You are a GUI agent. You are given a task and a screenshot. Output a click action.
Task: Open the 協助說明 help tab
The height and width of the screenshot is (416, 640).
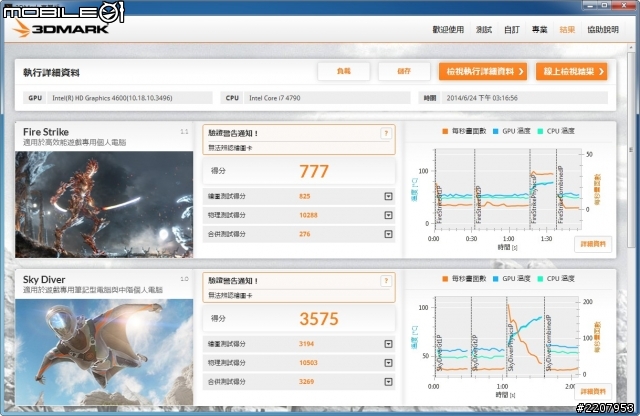[603, 29]
